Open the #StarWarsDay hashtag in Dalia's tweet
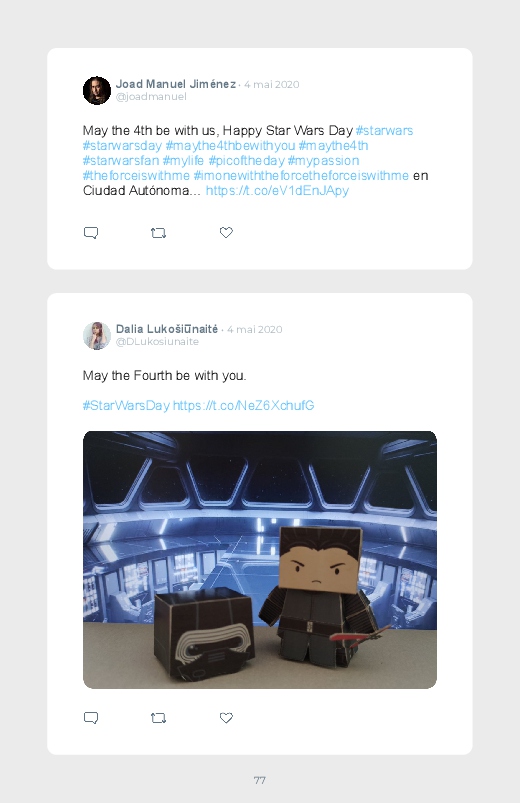The height and width of the screenshot is (803, 520). (x=126, y=406)
